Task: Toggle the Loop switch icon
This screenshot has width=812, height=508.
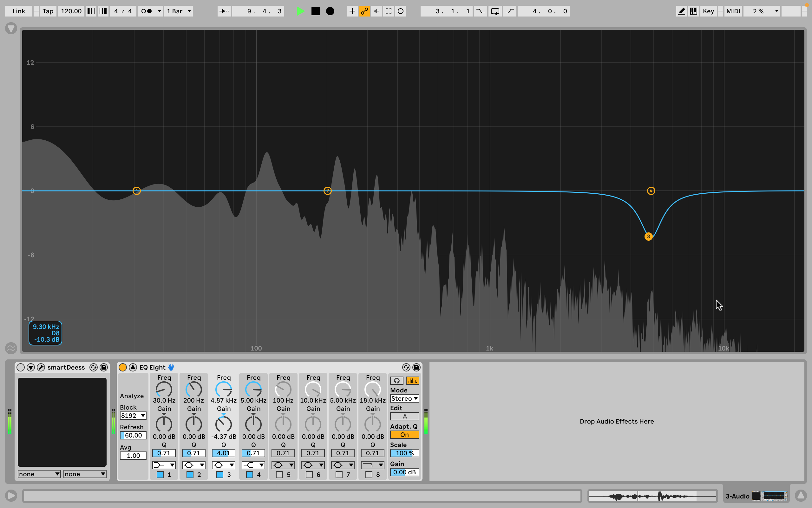Action: point(495,11)
